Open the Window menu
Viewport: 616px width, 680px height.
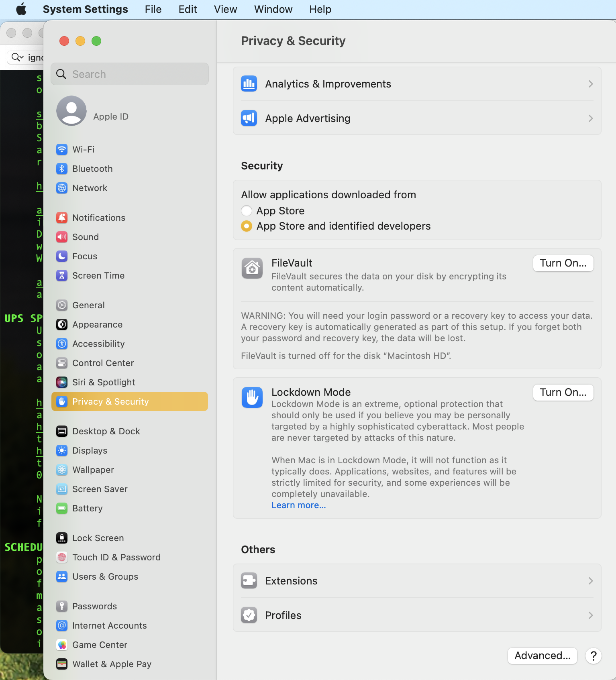pyautogui.click(x=273, y=9)
